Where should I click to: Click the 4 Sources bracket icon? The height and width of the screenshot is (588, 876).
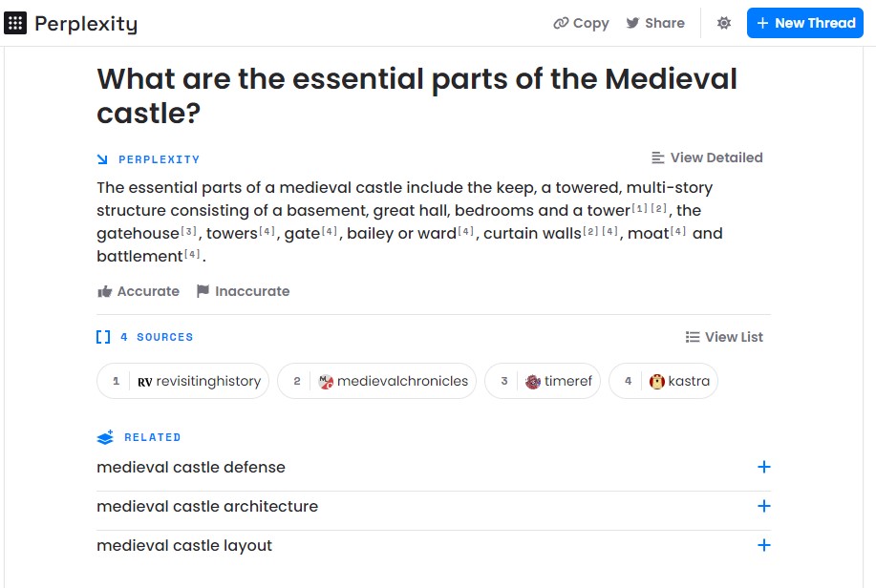pos(103,337)
